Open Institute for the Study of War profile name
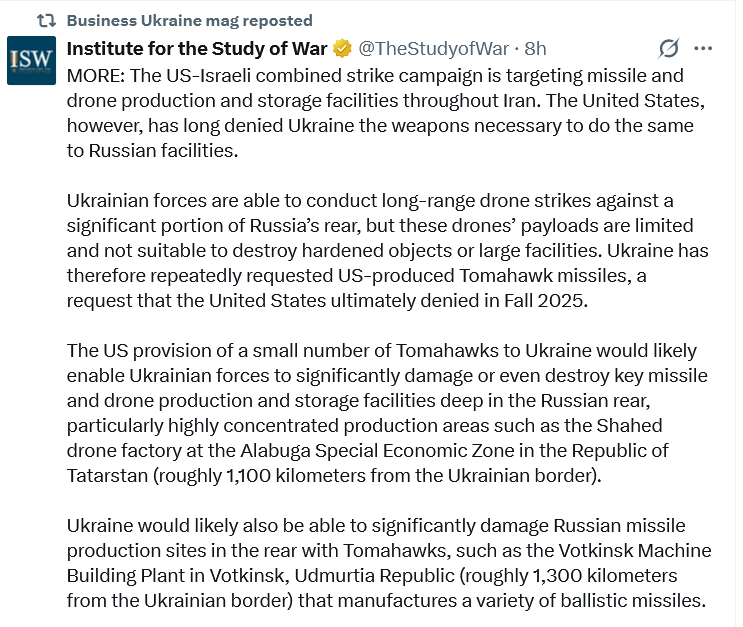Image resolution: width=743 pixels, height=627 pixels. pyautogui.click(x=196, y=48)
